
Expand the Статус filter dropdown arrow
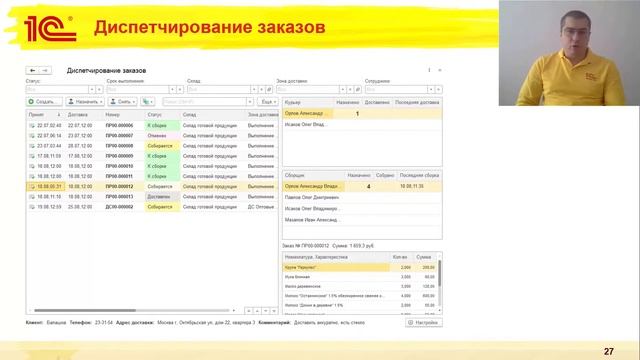click(92, 89)
